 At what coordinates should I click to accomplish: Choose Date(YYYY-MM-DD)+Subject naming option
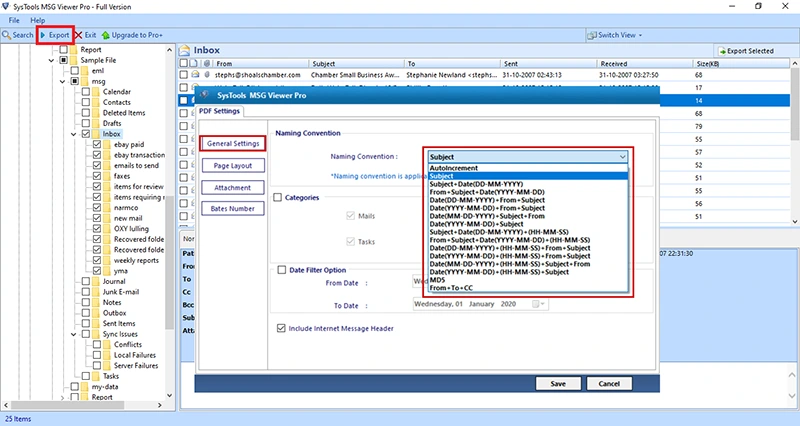tap(528, 224)
